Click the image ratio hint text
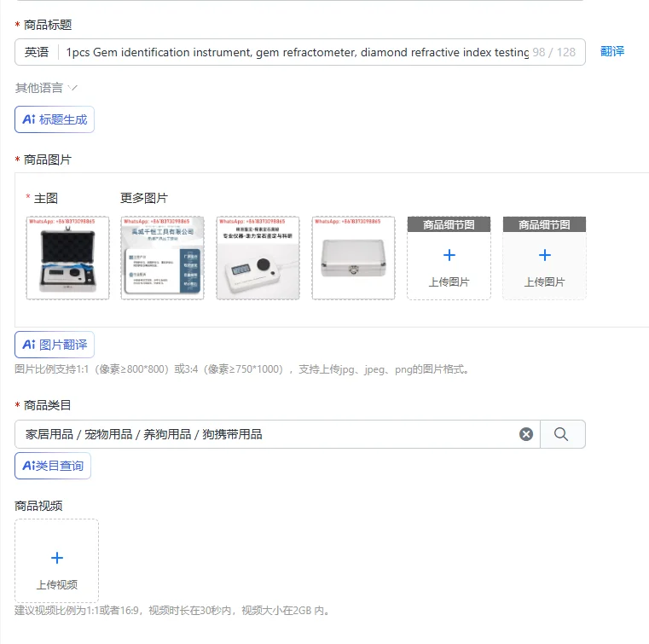 click(242, 369)
